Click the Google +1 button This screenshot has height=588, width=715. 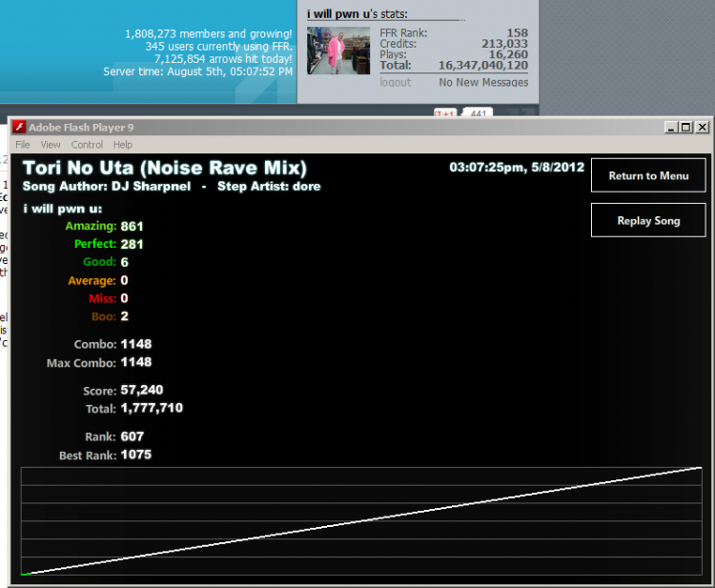click(x=445, y=112)
